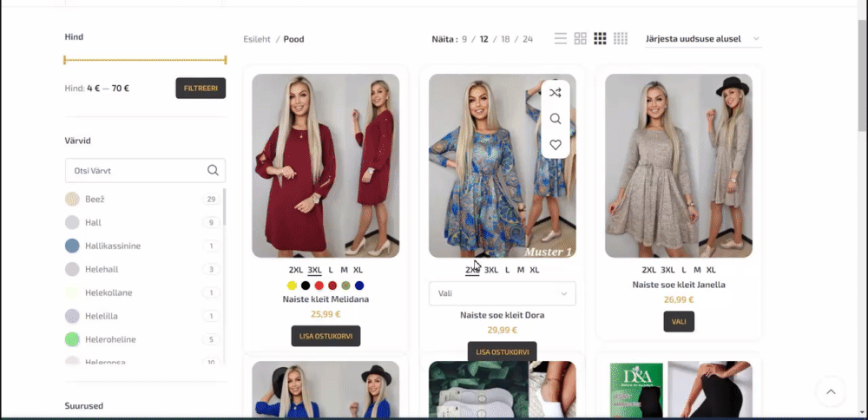The width and height of the screenshot is (868, 420).
Task: Switch to list view layout icon
Action: tap(561, 39)
